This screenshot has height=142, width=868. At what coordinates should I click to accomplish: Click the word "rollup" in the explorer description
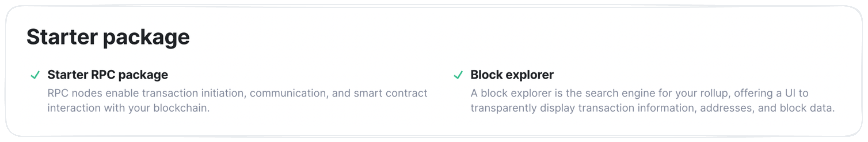pos(715,93)
